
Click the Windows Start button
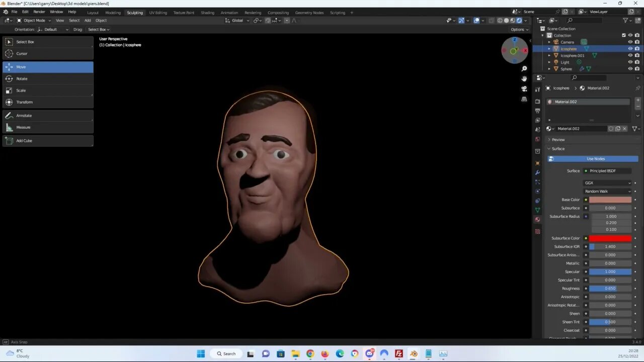(x=201, y=353)
